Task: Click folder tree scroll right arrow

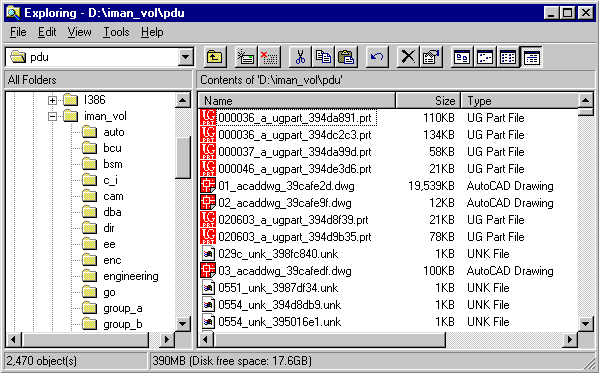Action: tap(167, 339)
